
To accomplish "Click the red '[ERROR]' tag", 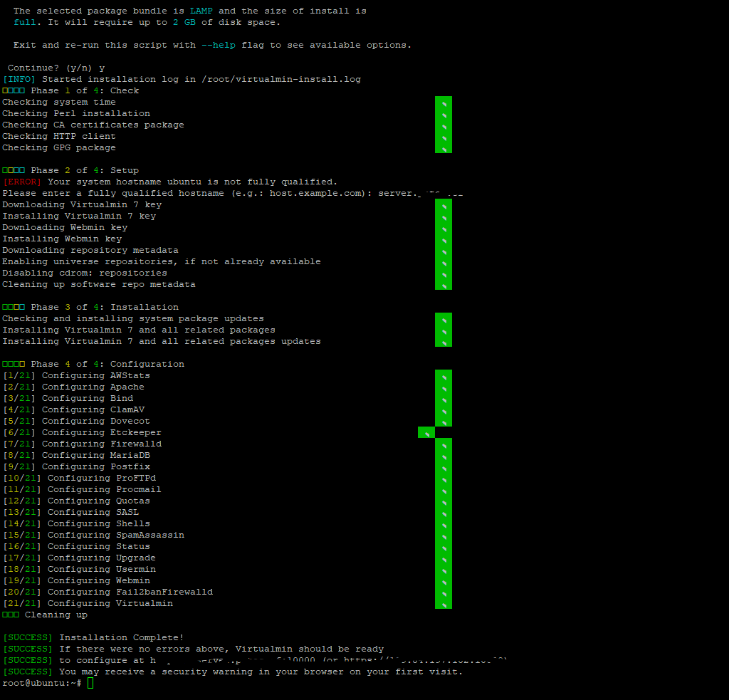I will pos(22,182).
